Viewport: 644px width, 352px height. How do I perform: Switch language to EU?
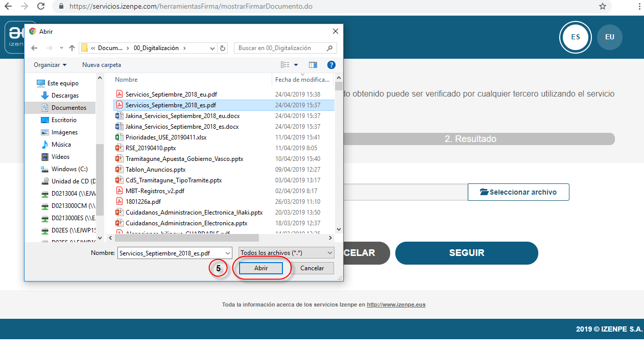pos(609,37)
